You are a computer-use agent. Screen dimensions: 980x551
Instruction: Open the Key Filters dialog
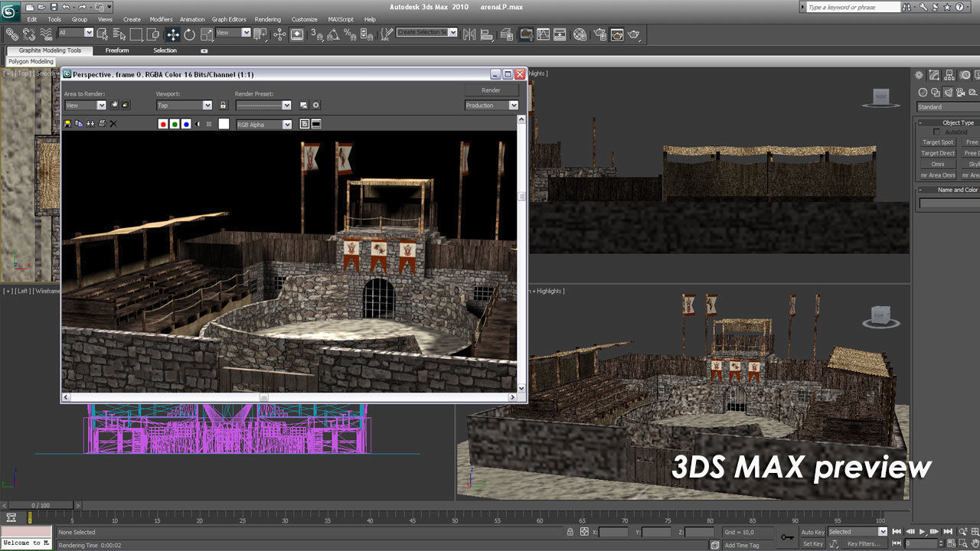[863, 543]
